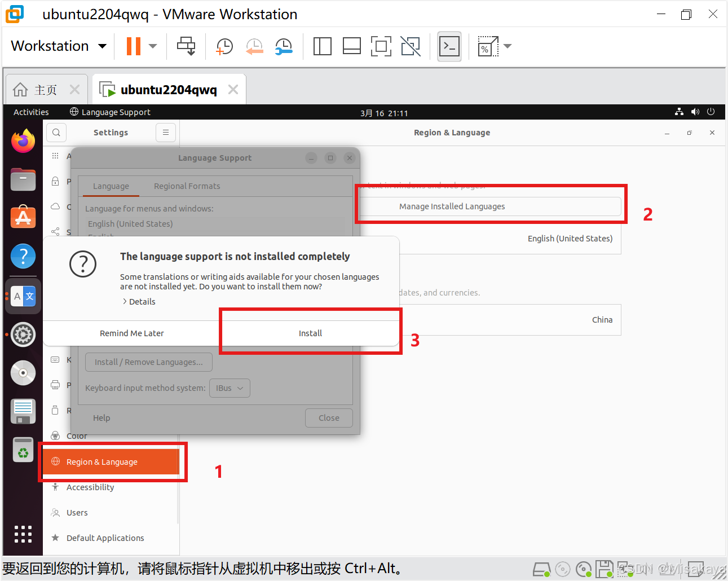Click the disc media icon in the dock
The height and width of the screenshot is (581, 728).
23,373
